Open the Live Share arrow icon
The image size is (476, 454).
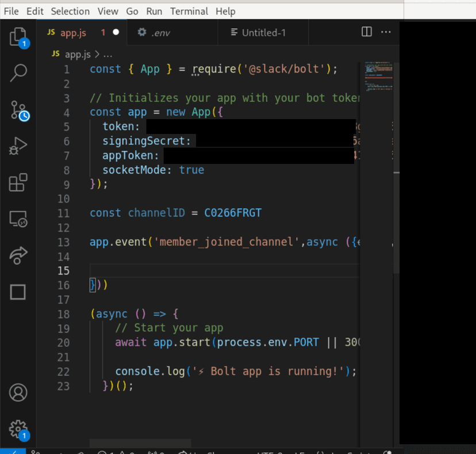18,255
